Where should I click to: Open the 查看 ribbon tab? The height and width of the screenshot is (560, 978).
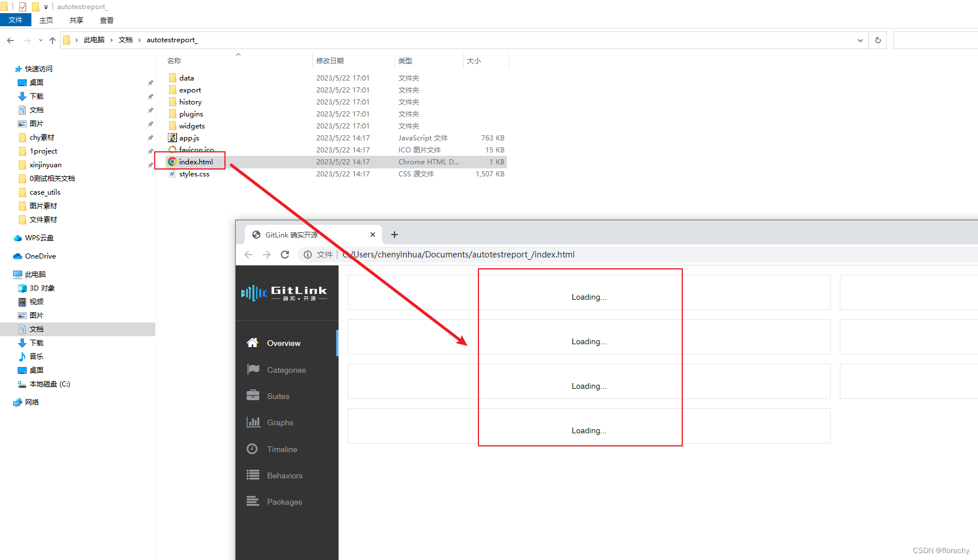(107, 20)
